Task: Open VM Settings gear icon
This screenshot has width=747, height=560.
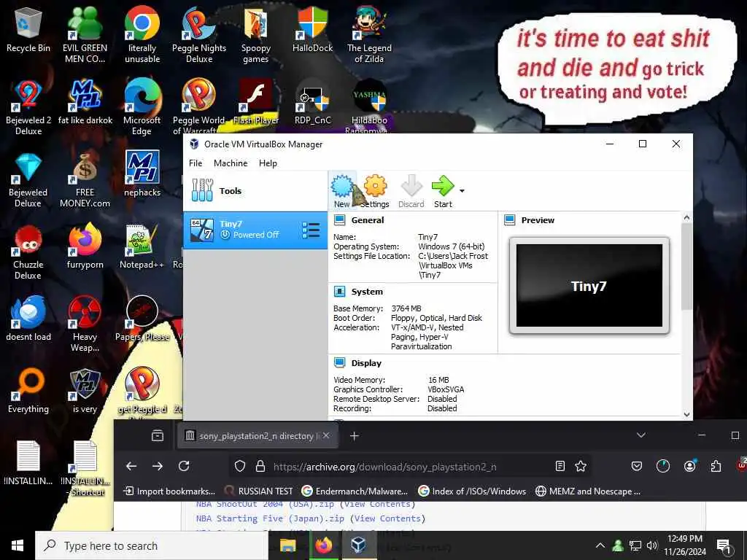Action: [x=375, y=191]
